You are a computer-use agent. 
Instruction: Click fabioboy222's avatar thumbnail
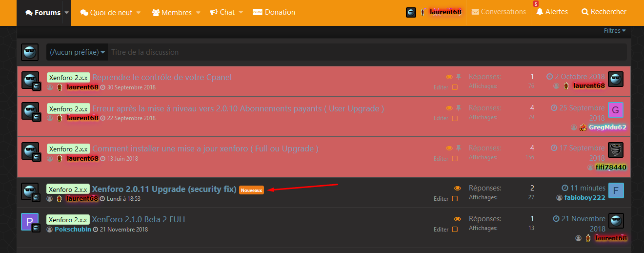[616, 190]
